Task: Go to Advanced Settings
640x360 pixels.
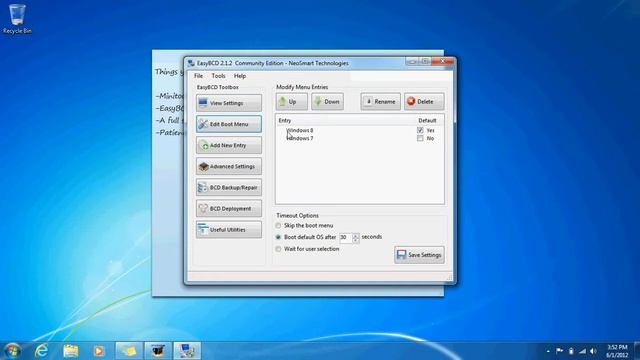Action: (x=229, y=167)
